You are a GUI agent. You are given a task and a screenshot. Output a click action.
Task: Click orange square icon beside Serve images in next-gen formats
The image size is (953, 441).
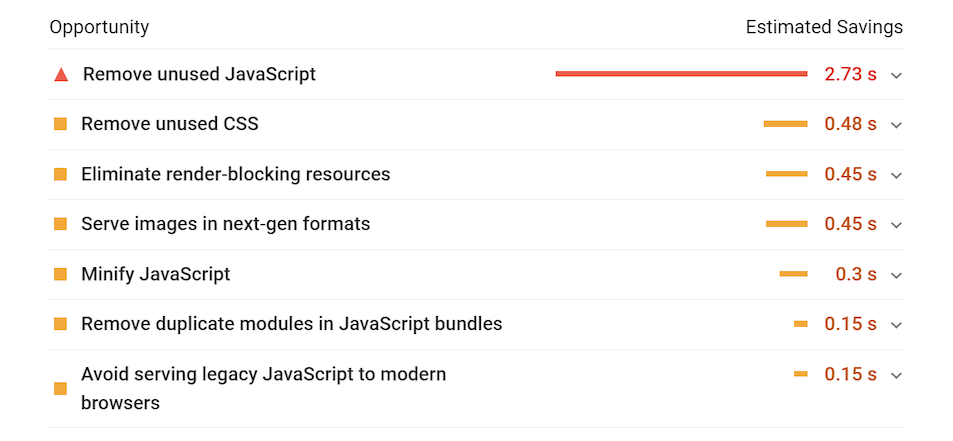(60, 224)
